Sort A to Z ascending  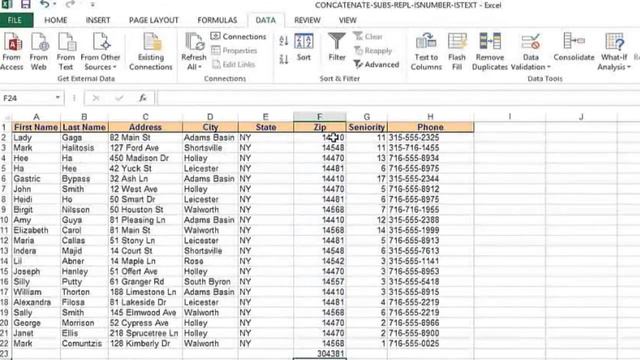[284, 41]
